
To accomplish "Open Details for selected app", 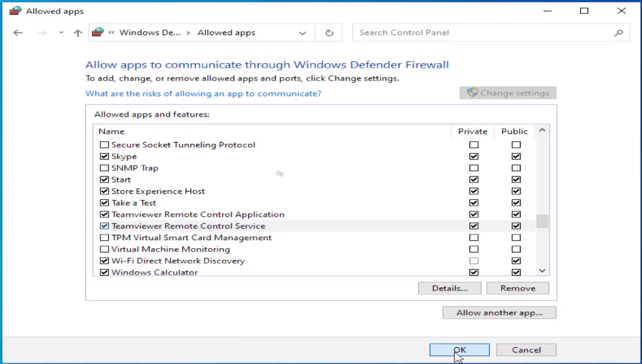I will [x=449, y=288].
